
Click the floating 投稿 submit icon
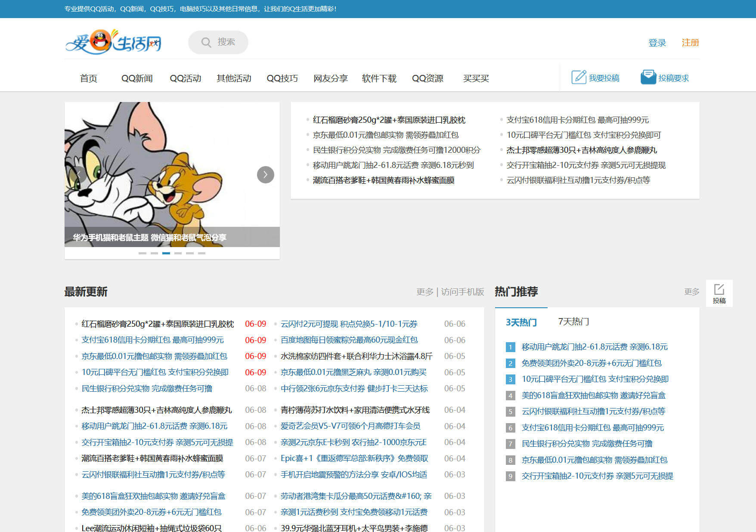(x=719, y=289)
